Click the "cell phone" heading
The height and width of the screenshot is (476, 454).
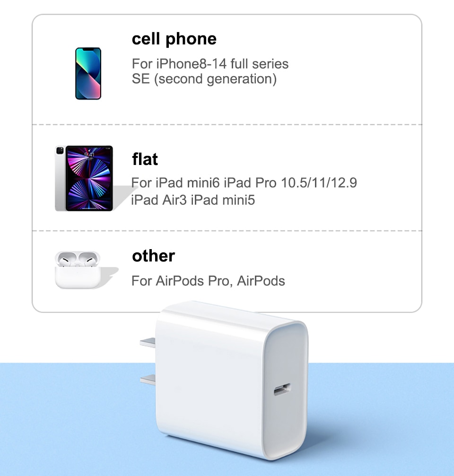click(x=174, y=39)
